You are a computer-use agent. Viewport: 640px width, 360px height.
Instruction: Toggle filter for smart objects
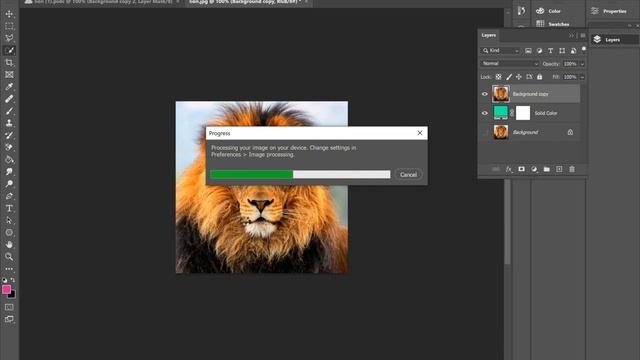pos(573,51)
